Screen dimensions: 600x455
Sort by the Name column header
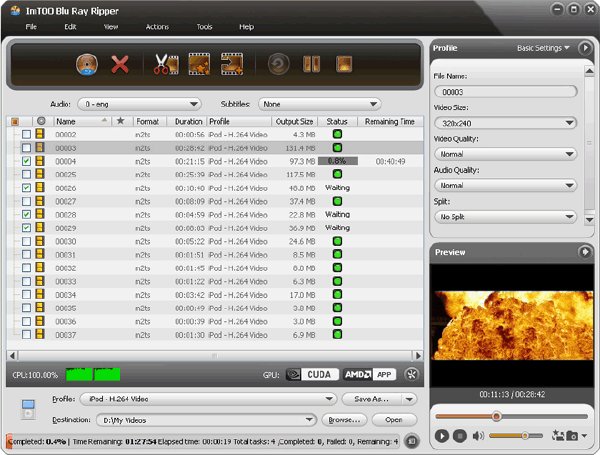click(82, 121)
